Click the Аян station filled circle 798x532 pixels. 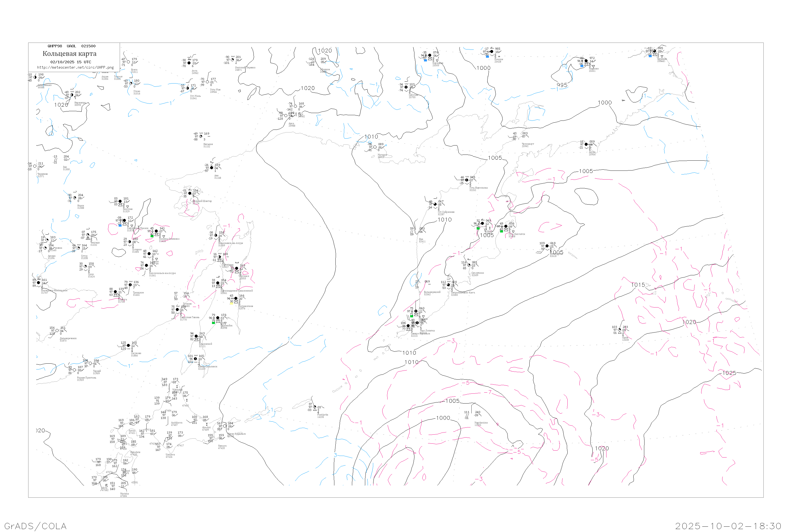click(x=212, y=168)
